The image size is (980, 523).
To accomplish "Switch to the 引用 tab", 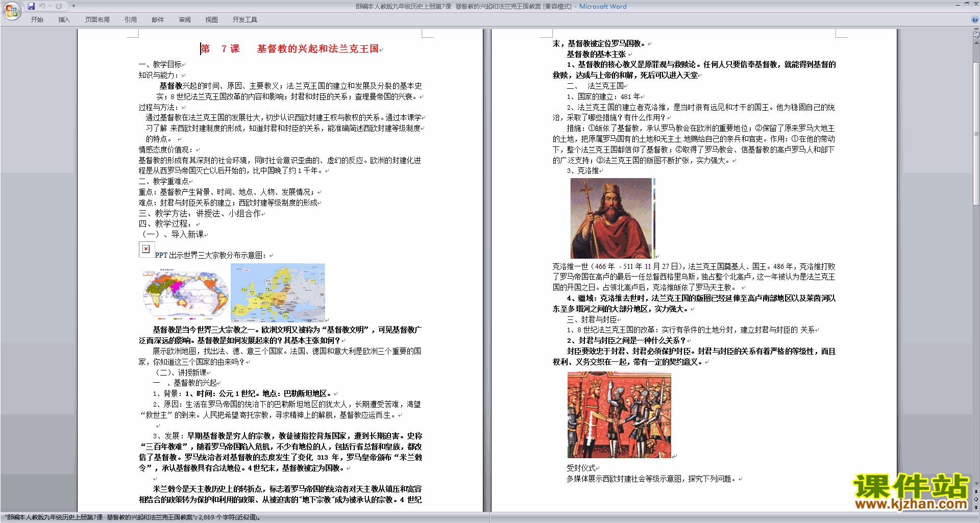I will (x=131, y=20).
